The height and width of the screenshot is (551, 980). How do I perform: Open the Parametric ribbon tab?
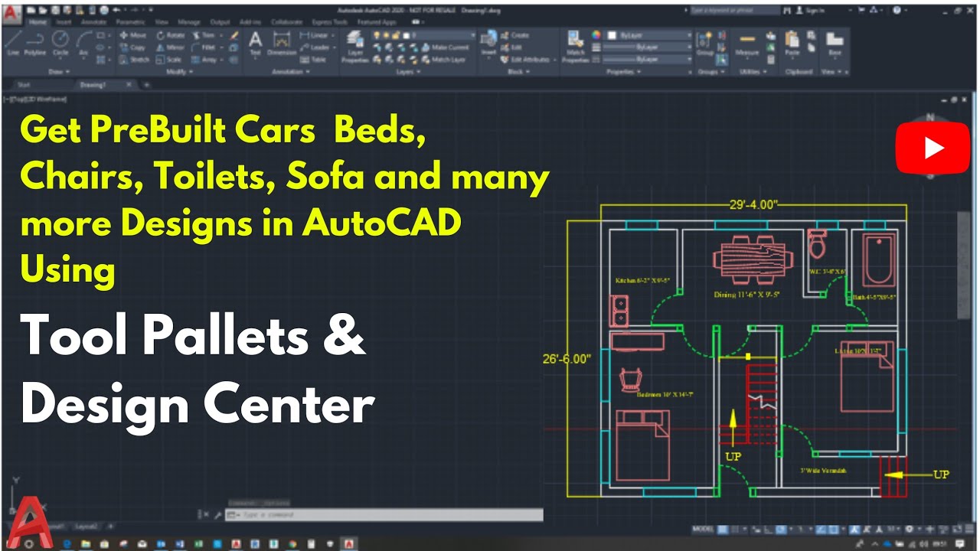pos(130,22)
